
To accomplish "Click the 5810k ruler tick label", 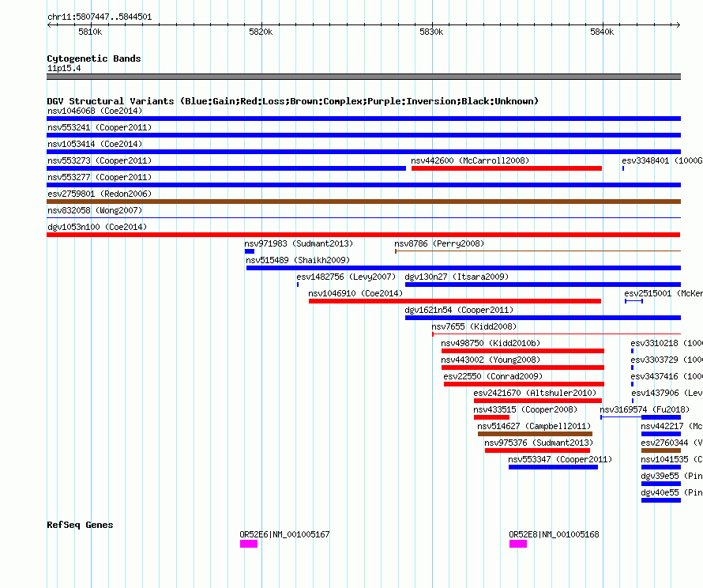I will tap(90, 32).
